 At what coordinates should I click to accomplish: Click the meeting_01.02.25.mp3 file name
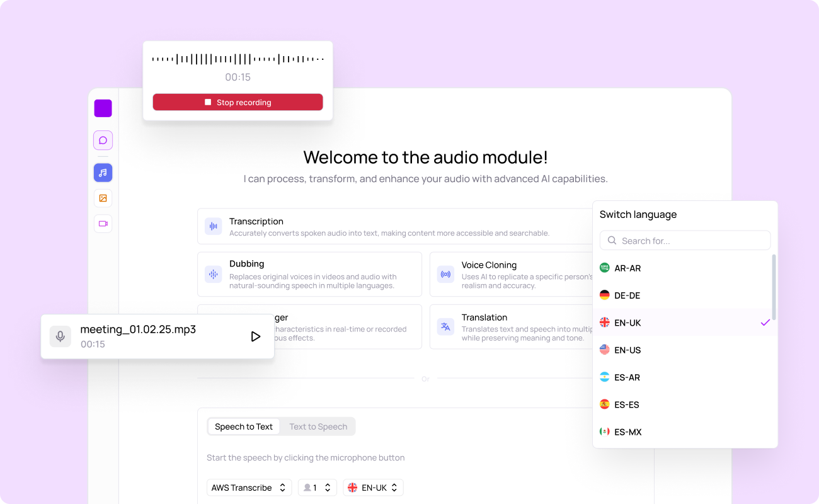138,329
